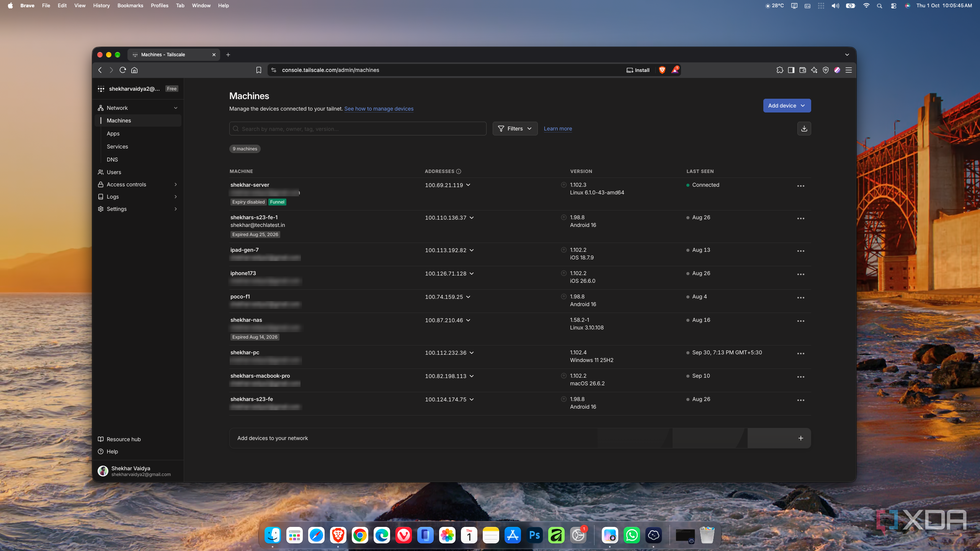Go to the DNS page
This screenshot has height=551, width=980.
coord(112,160)
